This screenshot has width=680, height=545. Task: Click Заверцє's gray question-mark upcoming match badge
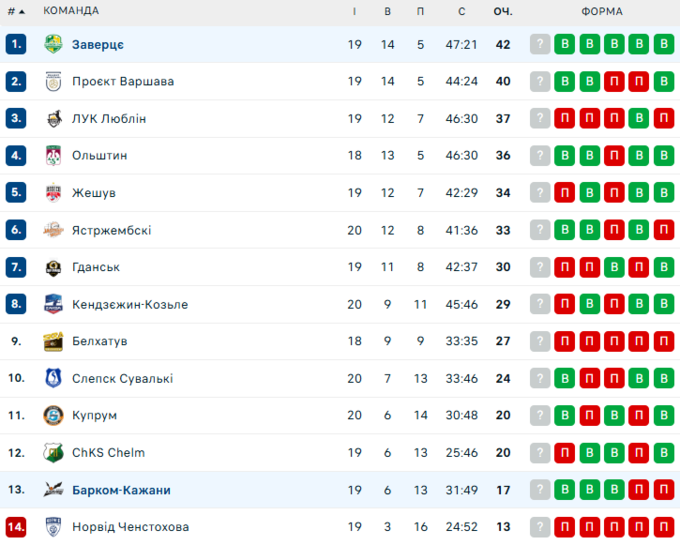tap(540, 44)
